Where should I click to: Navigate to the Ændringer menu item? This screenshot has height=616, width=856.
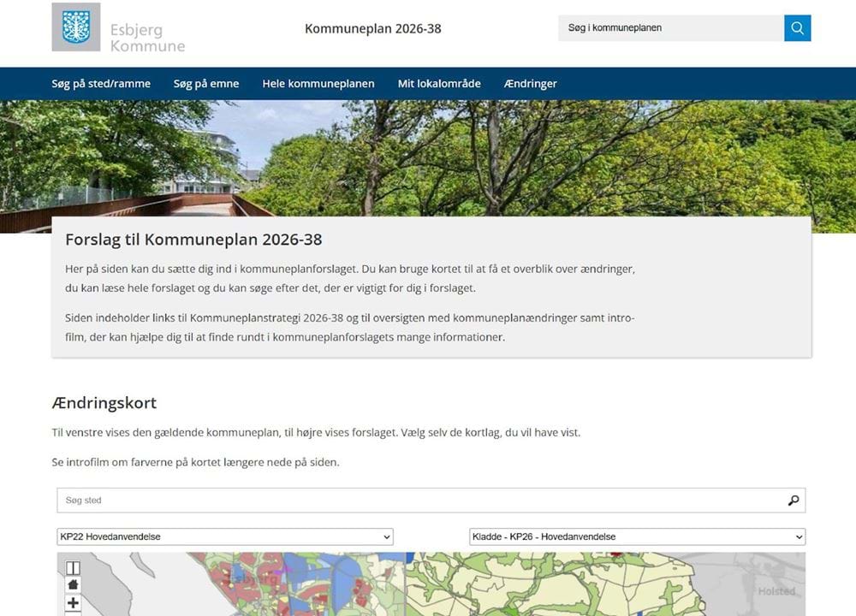(x=531, y=84)
